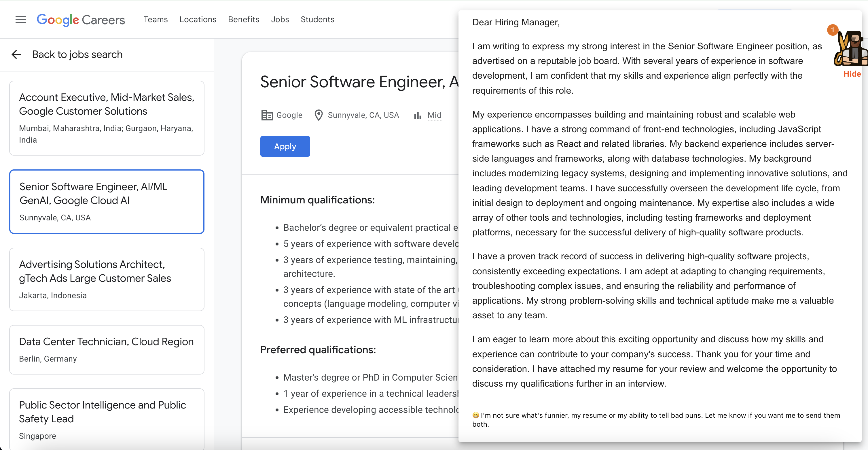Select the Account Executive job card
The image size is (868, 450).
click(107, 118)
